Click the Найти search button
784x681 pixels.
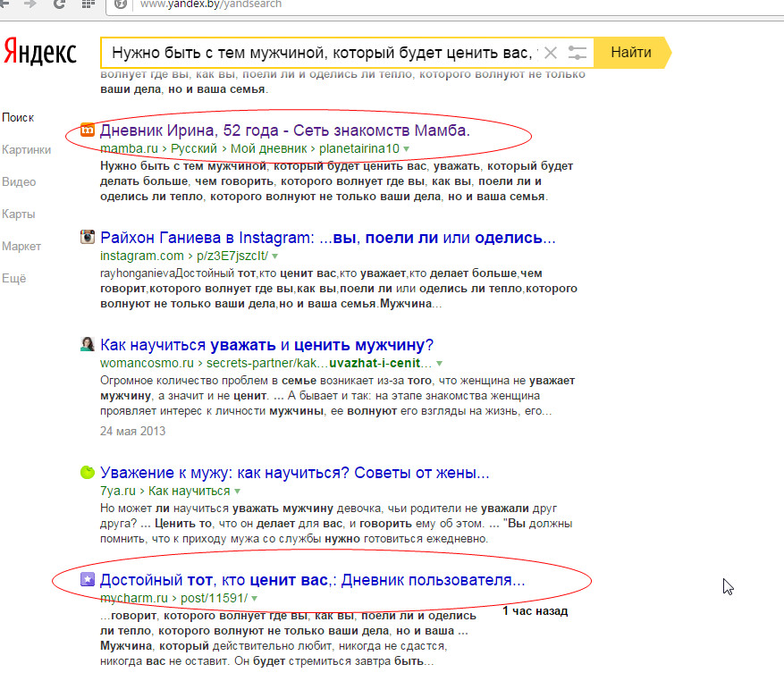click(x=633, y=52)
